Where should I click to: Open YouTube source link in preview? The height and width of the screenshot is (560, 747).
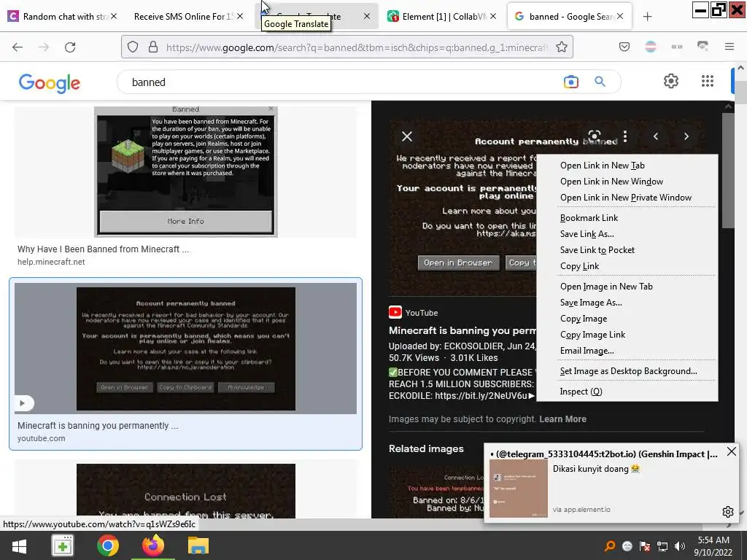[413, 313]
